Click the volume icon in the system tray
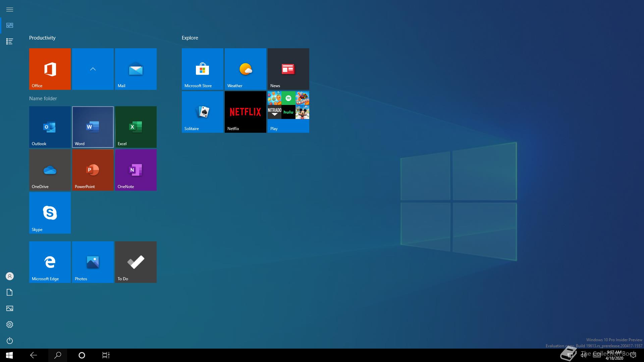Image resolution: width=644 pixels, height=362 pixels. click(x=584, y=355)
